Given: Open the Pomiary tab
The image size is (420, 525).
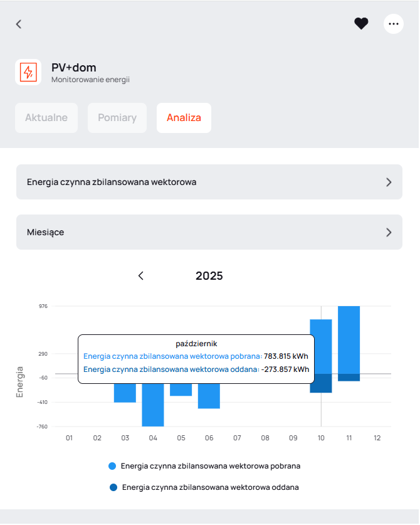Looking at the screenshot, I should [x=117, y=118].
